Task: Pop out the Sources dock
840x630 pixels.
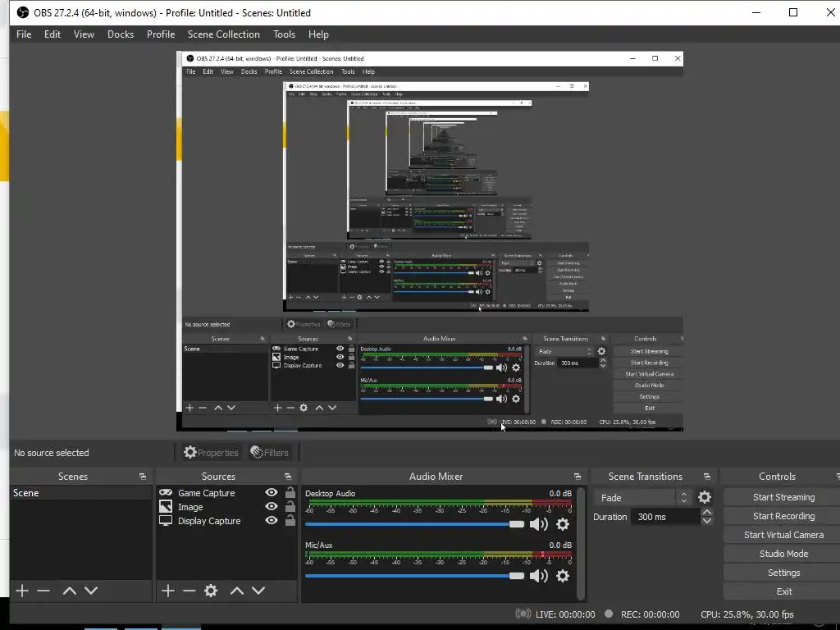Action: [288, 477]
